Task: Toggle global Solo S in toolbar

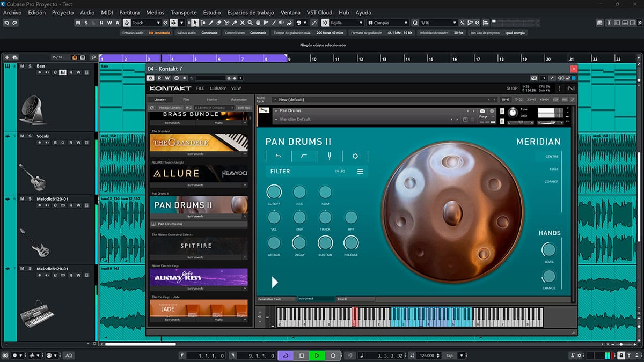Action: [86, 23]
